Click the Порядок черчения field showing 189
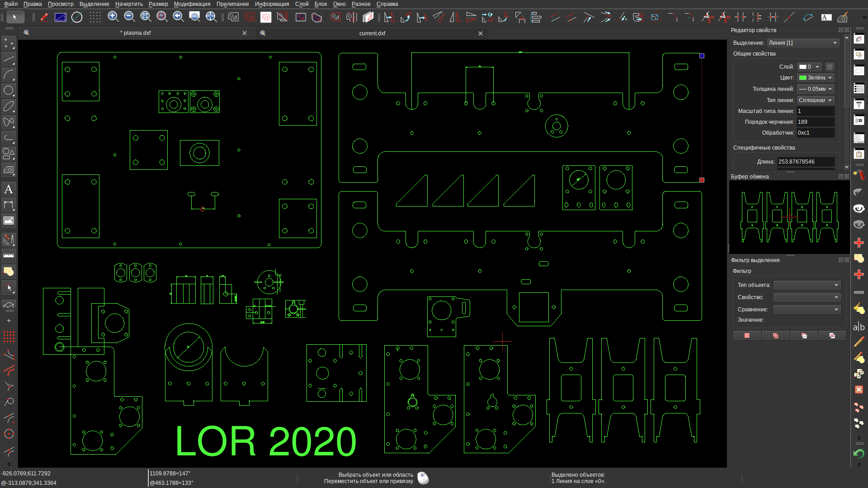Screen dimensions: 868x488 (x=816, y=122)
